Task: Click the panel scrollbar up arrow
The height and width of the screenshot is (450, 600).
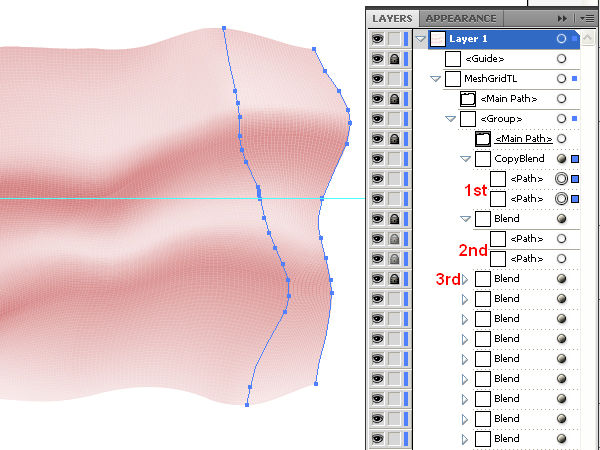Action: [x=588, y=38]
